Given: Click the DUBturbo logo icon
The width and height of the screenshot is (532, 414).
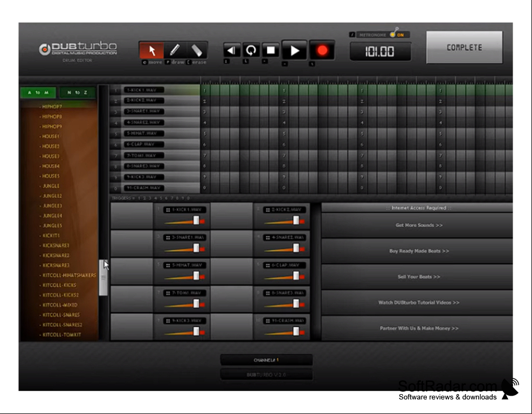Looking at the screenshot, I should (x=44, y=50).
